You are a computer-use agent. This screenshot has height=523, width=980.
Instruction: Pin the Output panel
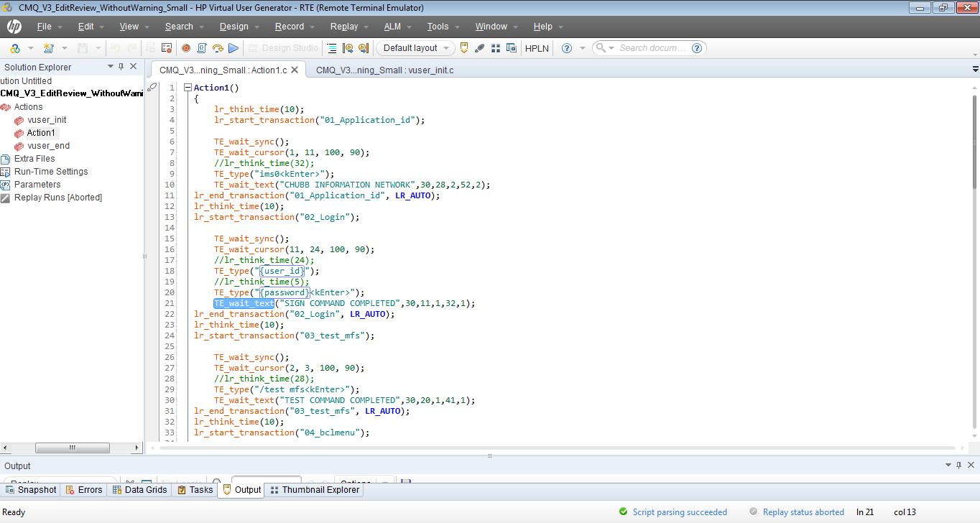(959, 465)
